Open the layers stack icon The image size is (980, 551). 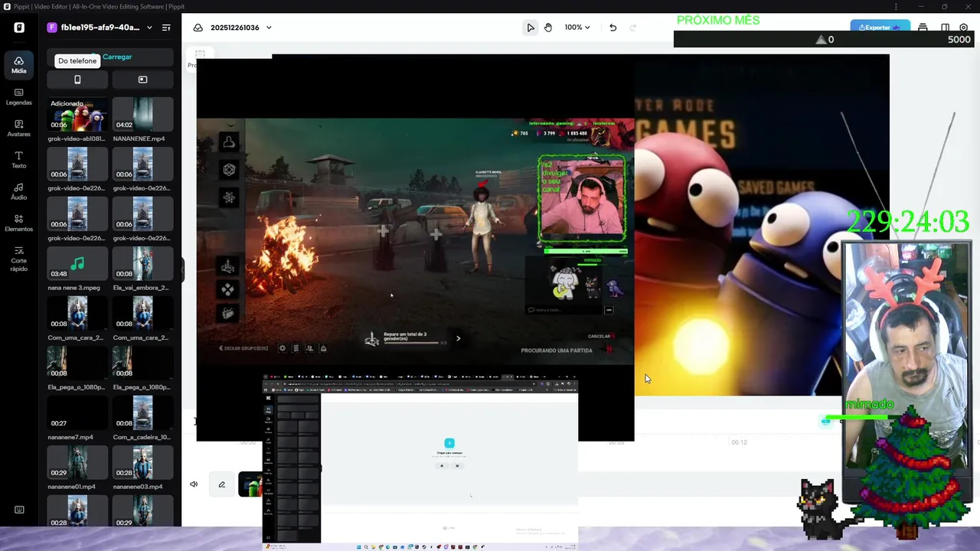(x=923, y=28)
